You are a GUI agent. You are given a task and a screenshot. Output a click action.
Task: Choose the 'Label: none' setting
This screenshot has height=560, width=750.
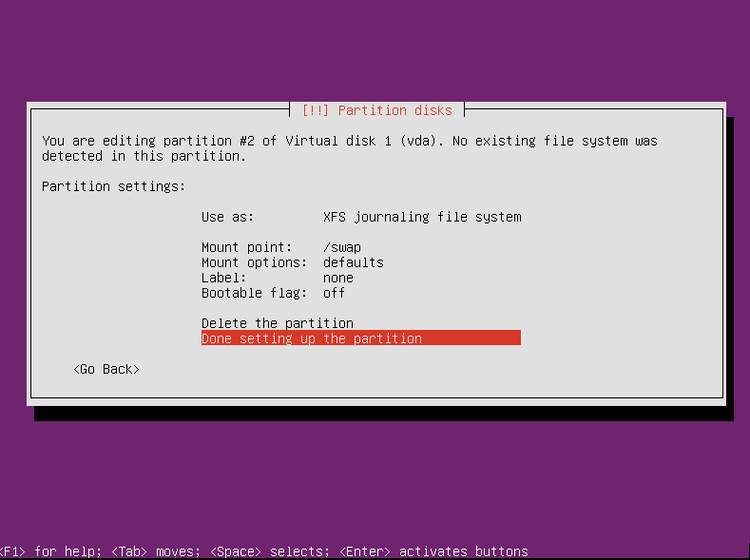[x=361, y=278]
